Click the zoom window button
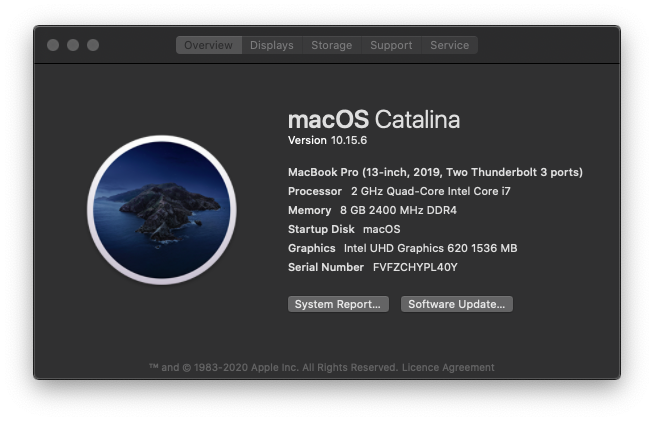The width and height of the screenshot is (654, 421). click(x=93, y=45)
